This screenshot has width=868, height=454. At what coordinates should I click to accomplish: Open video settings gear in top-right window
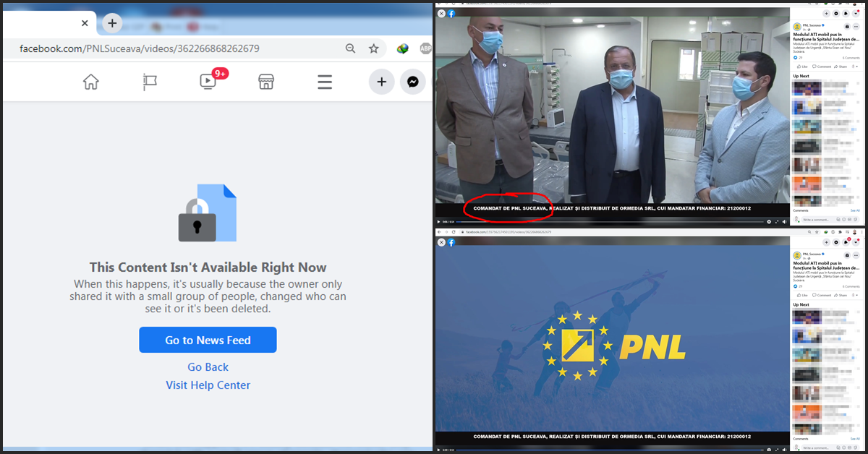click(x=769, y=222)
